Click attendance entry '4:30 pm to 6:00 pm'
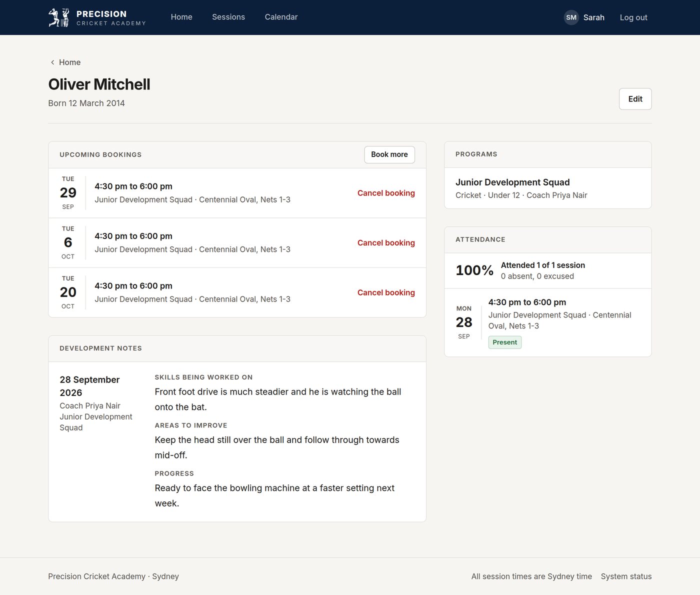This screenshot has width=700, height=595. point(527,302)
